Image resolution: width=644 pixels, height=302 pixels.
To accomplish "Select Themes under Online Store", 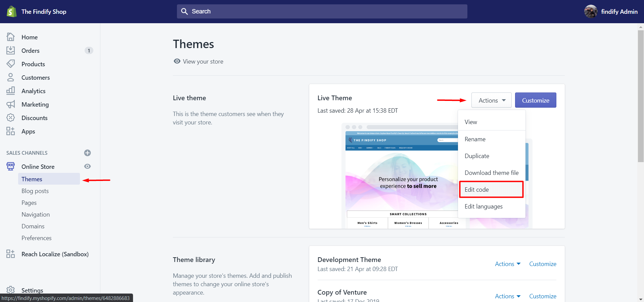I will pyautogui.click(x=49, y=179).
